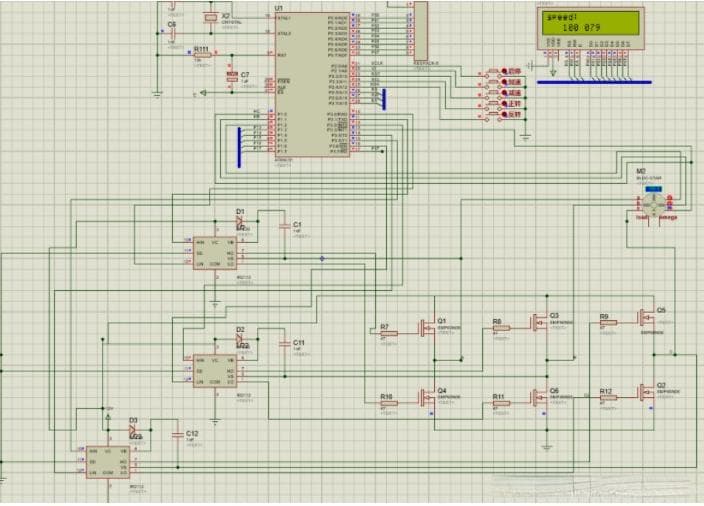Click capacitor C12
Screen dimensions: 704x506
178,435
